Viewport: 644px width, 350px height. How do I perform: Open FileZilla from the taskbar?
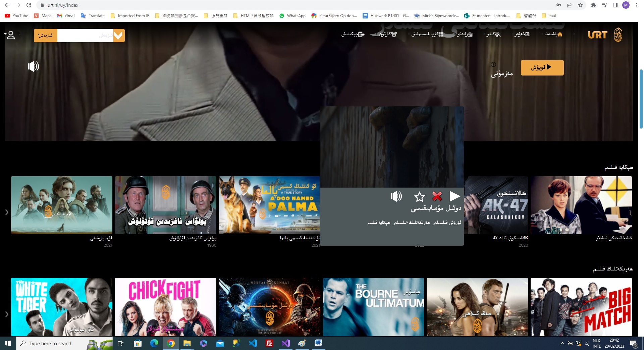pyautogui.click(x=269, y=343)
